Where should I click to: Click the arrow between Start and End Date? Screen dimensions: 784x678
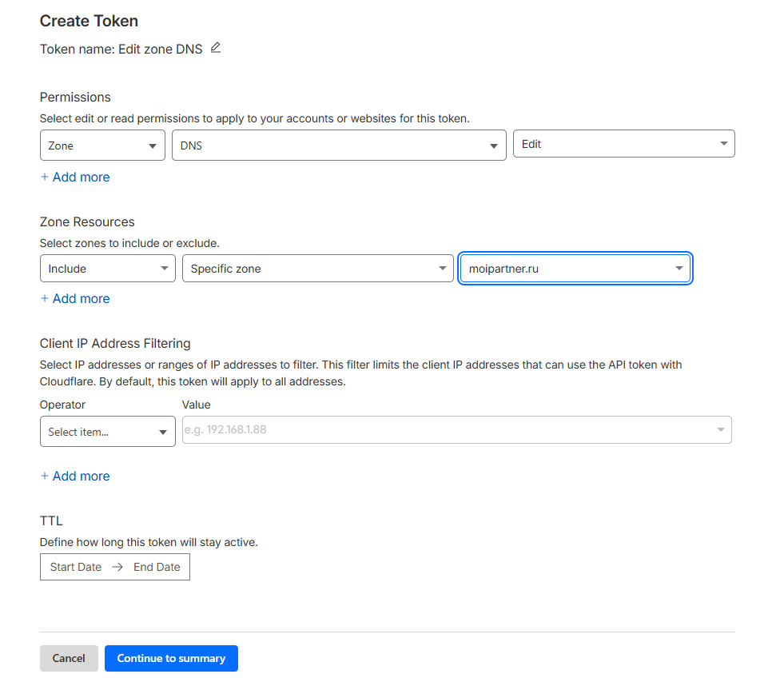coord(117,567)
